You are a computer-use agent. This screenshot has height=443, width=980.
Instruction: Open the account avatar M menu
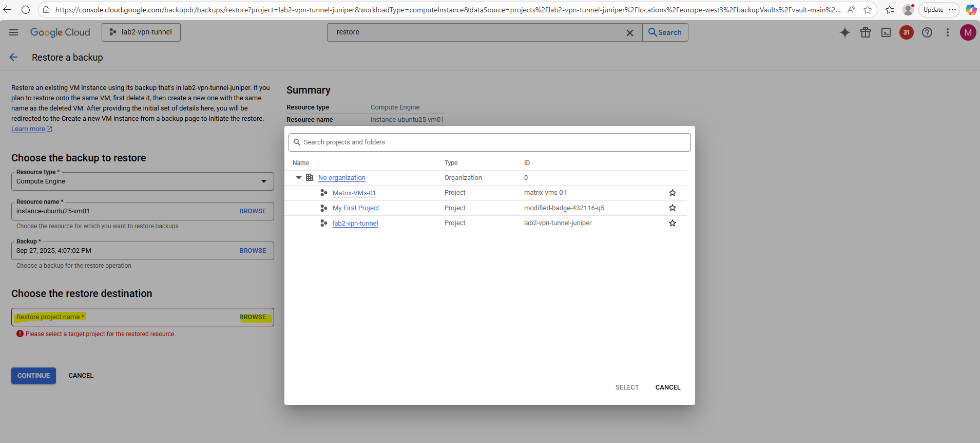pyautogui.click(x=968, y=32)
